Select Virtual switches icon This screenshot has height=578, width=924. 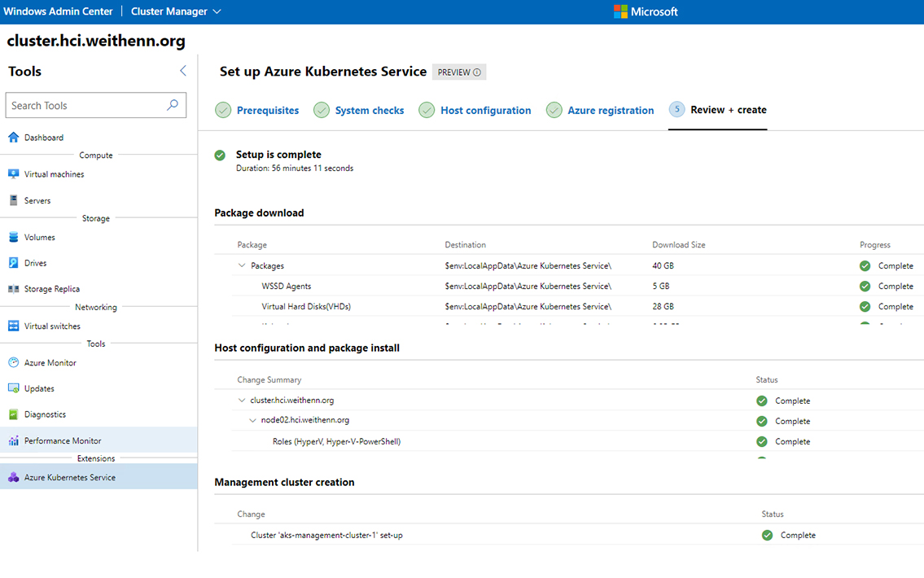[x=14, y=326]
